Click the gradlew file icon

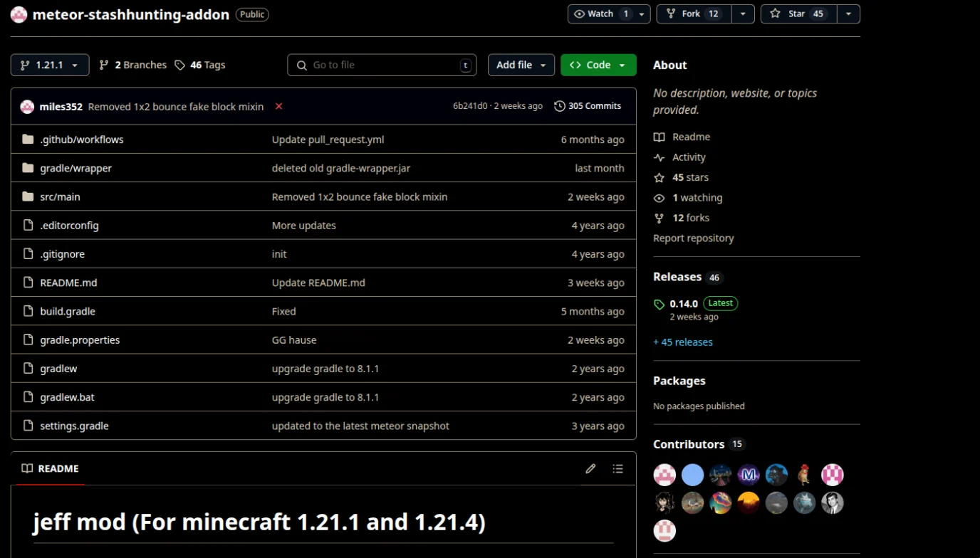click(x=28, y=368)
